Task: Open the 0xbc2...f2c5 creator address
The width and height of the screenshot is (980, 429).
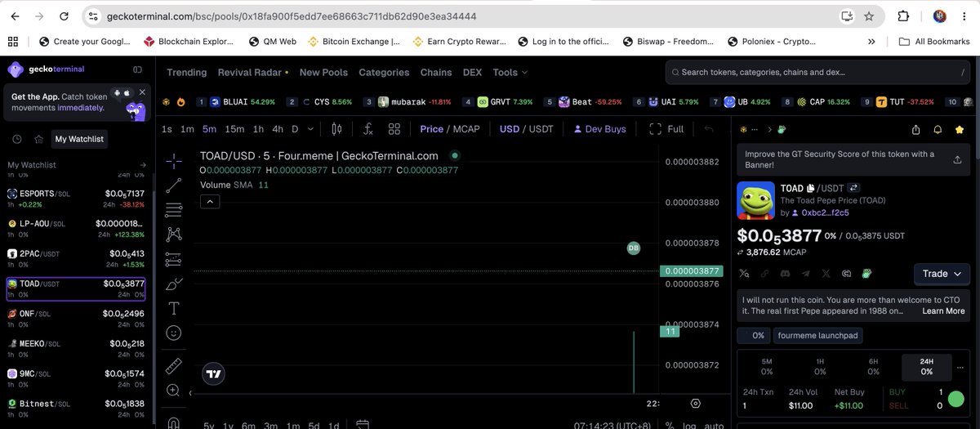Action: click(825, 212)
